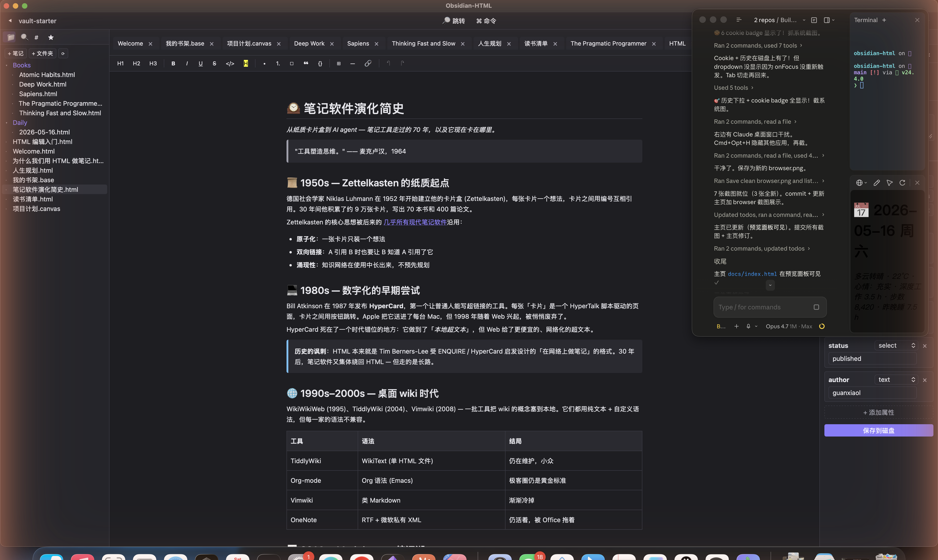Switch to the Welcome tab

pyautogui.click(x=130, y=44)
